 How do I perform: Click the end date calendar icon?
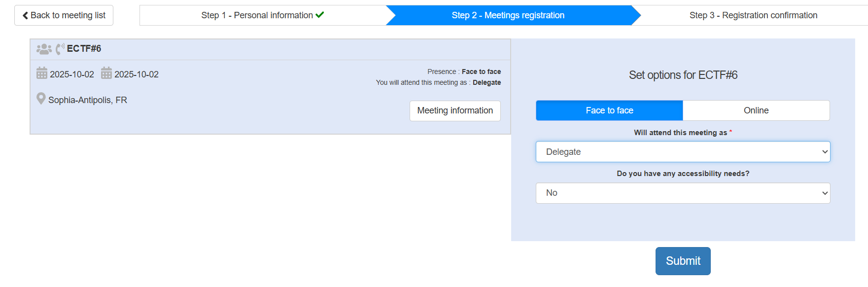(106, 73)
